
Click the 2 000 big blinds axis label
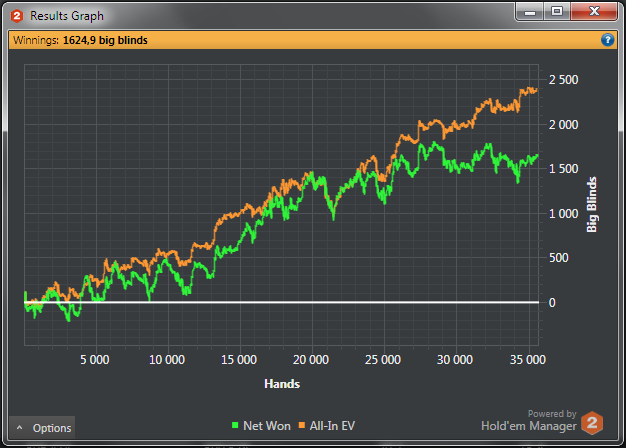563,125
